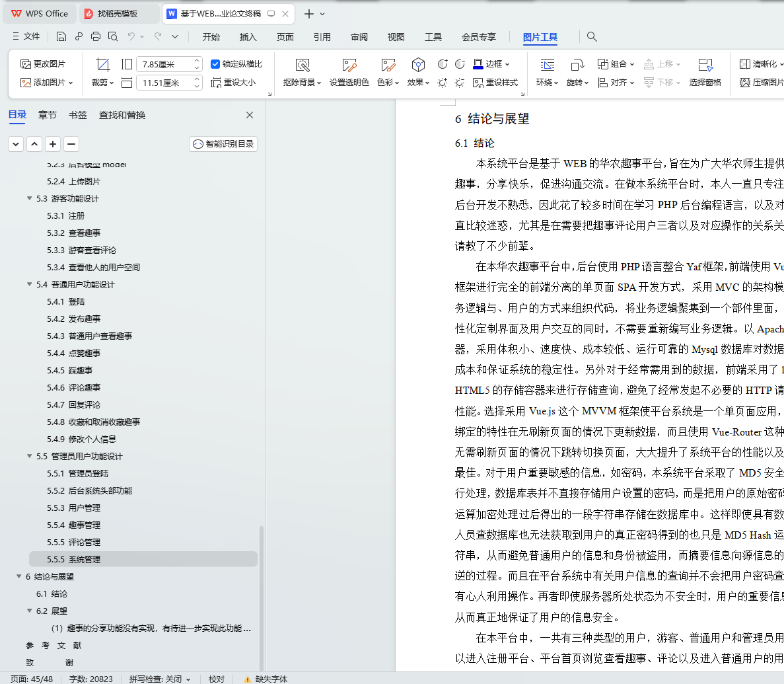Click the Save icon in quick access bar

click(61, 36)
